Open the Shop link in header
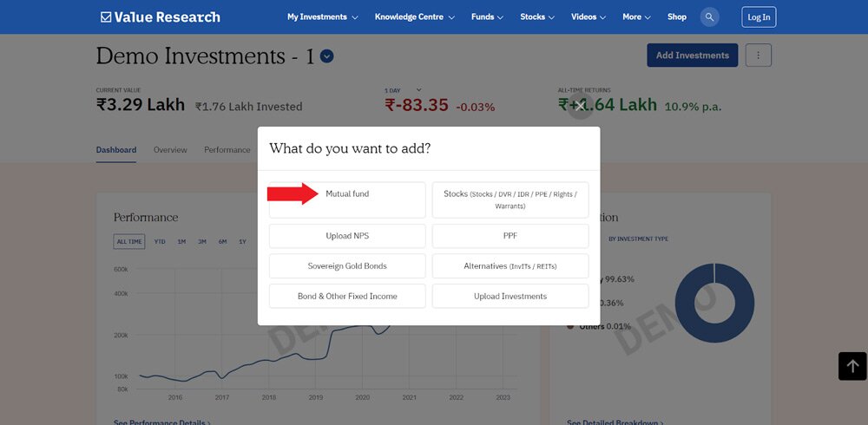868x425 pixels. (x=677, y=16)
